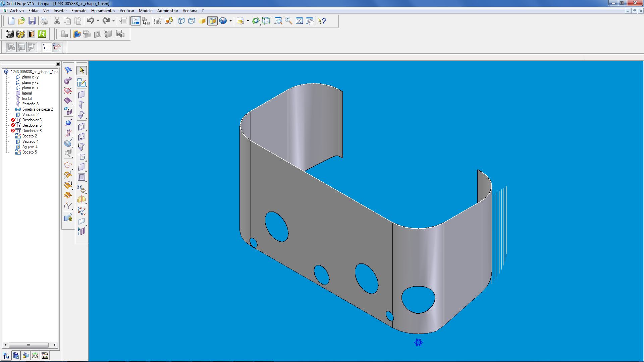
Task: Open the Redo history dropdown arrow
Action: click(x=113, y=21)
